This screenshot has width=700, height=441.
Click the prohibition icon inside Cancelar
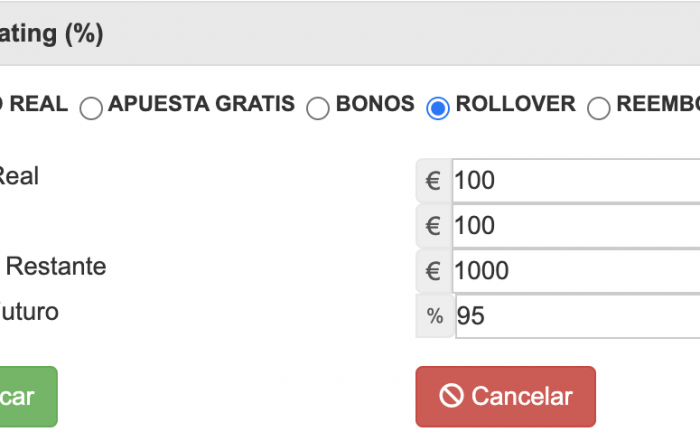pos(451,396)
